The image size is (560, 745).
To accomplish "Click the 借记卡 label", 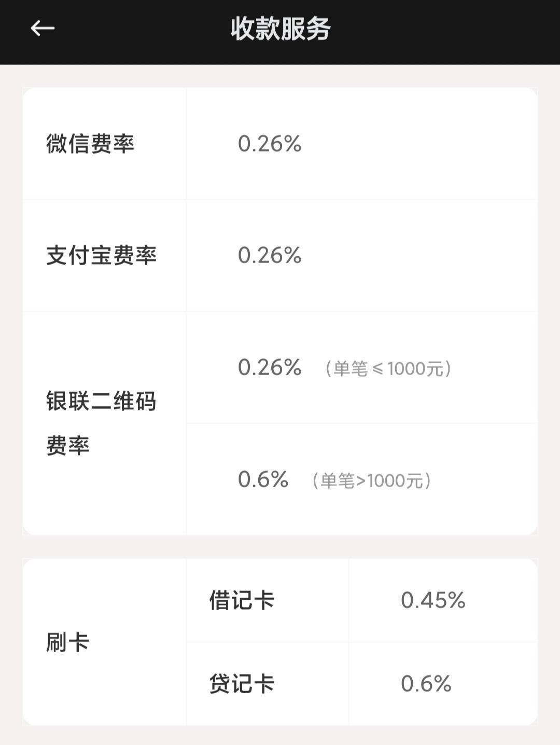I will click(x=242, y=600).
